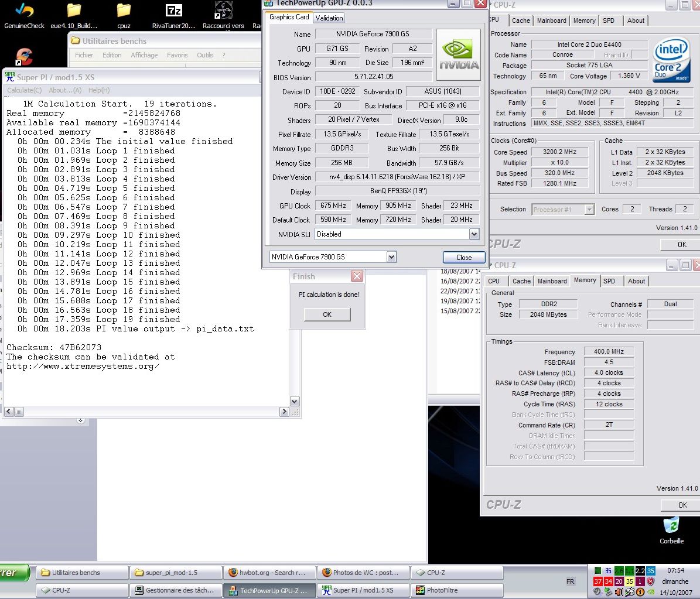Select the Graphics Card tab

point(289,17)
